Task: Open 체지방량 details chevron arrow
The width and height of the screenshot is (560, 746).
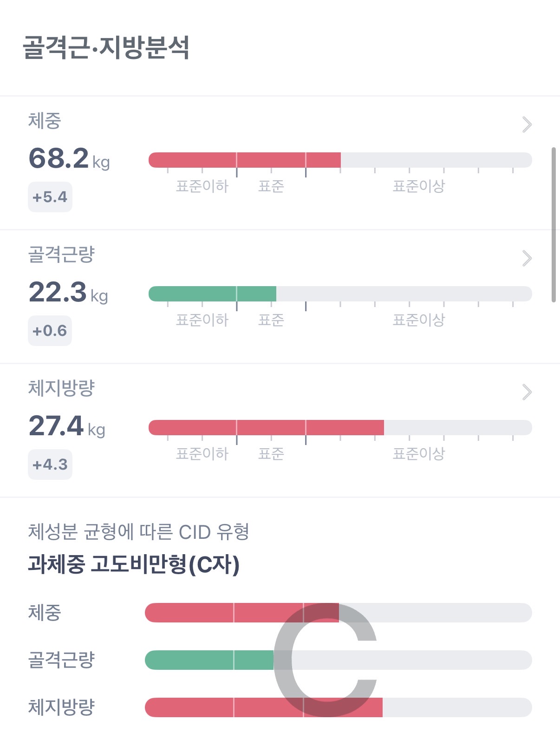Action: click(527, 392)
